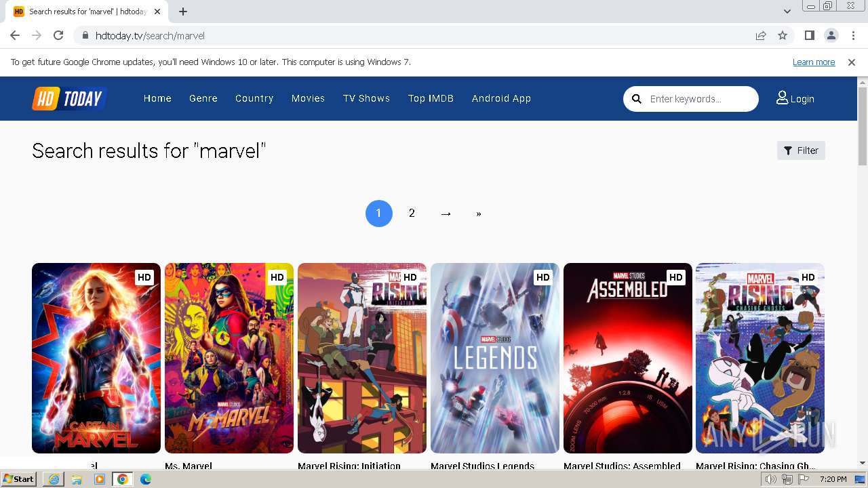The image size is (868, 488).
Task: Open Captain Marvel poster
Action: point(96,358)
